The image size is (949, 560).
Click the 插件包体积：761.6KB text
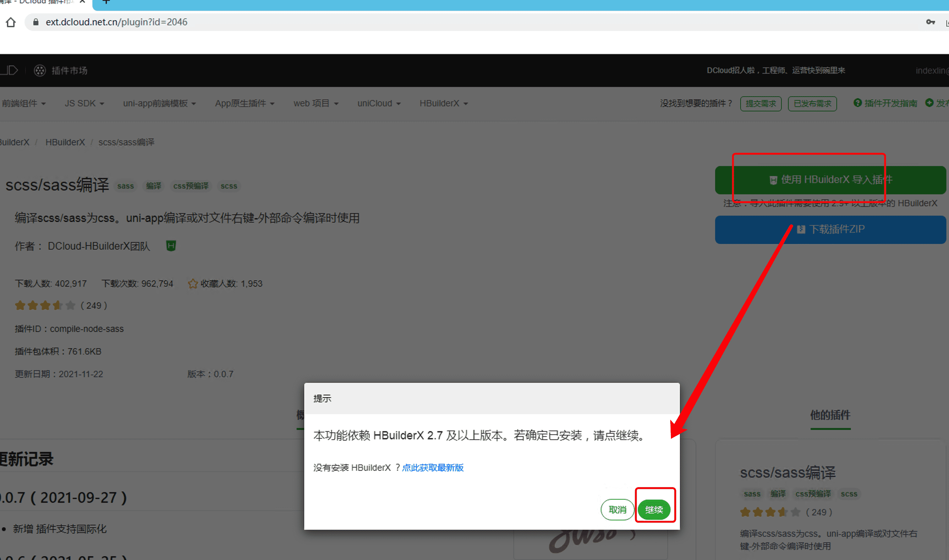click(x=58, y=352)
